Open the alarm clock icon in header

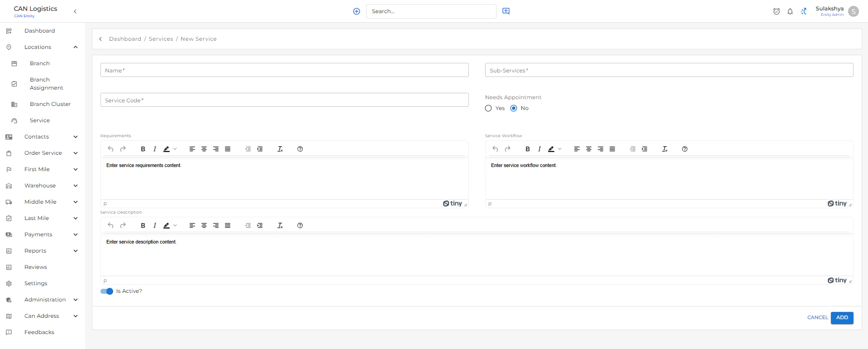coord(777,11)
